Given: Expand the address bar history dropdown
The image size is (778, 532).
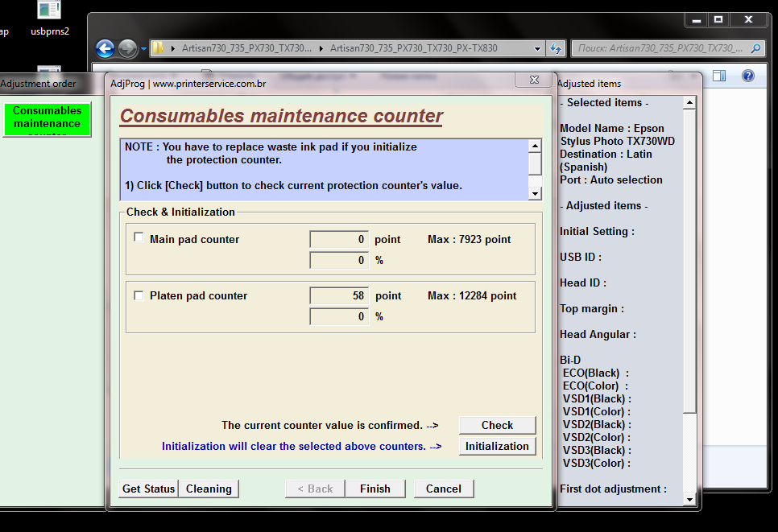Looking at the screenshot, I should [x=538, y=48].
